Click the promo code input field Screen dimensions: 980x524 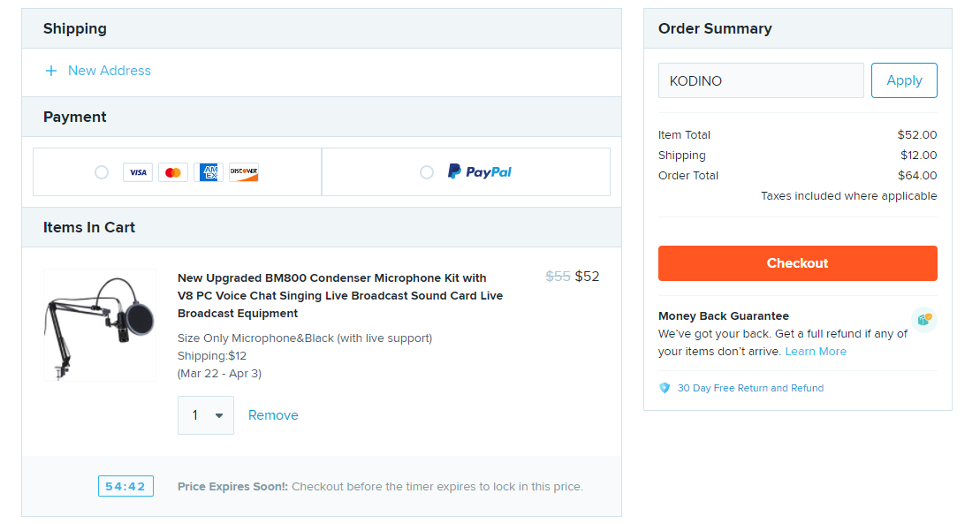point(761,80)
